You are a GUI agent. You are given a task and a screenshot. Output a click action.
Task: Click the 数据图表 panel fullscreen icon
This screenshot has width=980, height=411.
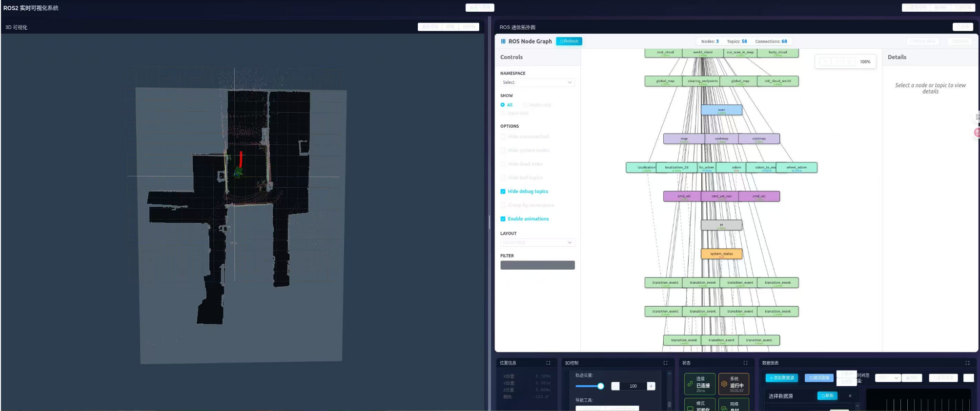967,363
